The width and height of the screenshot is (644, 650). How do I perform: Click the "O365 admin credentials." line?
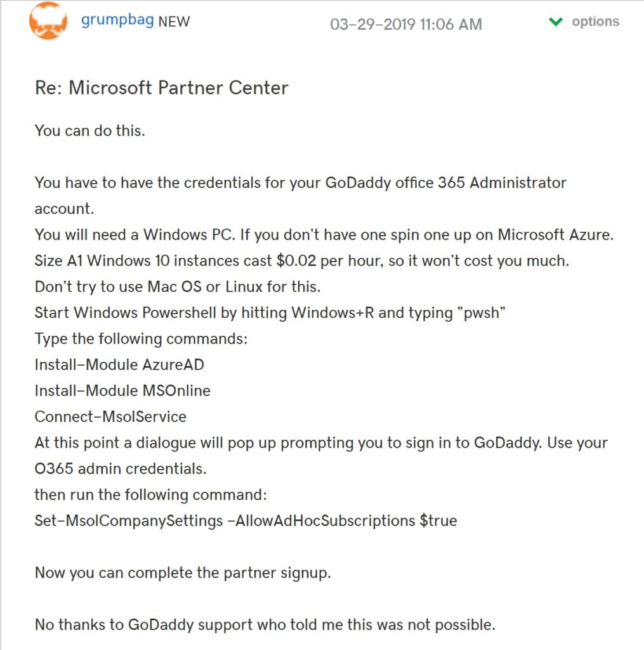tap(121, 469)
